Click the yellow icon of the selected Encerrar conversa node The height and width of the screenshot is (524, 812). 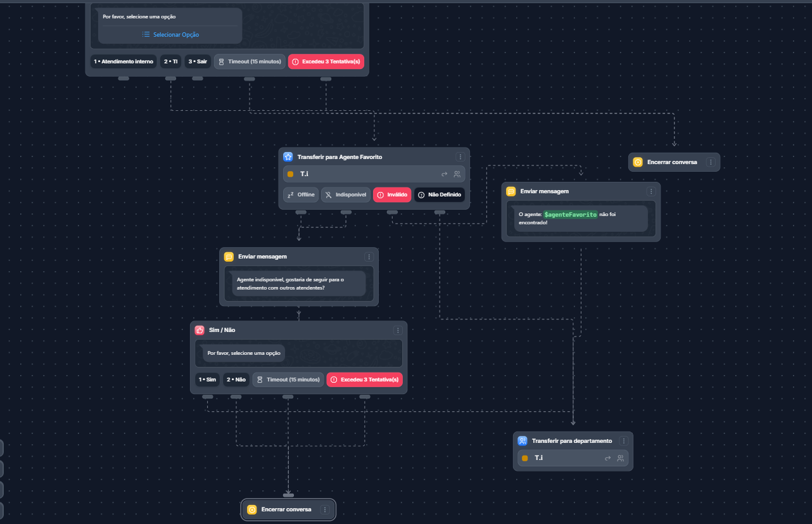(251, 509)
